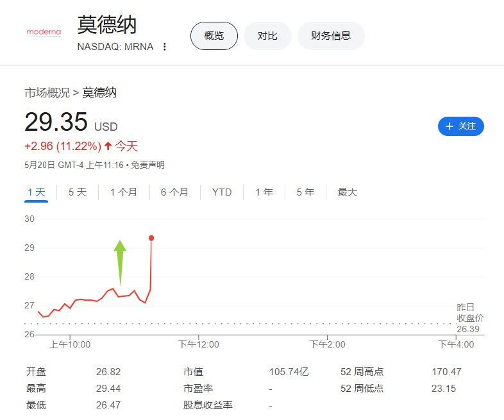This screenshot has width=504, height=420.
Task: Click the NASDAQ: MRNA ticker text
Action: pos(115,47)
